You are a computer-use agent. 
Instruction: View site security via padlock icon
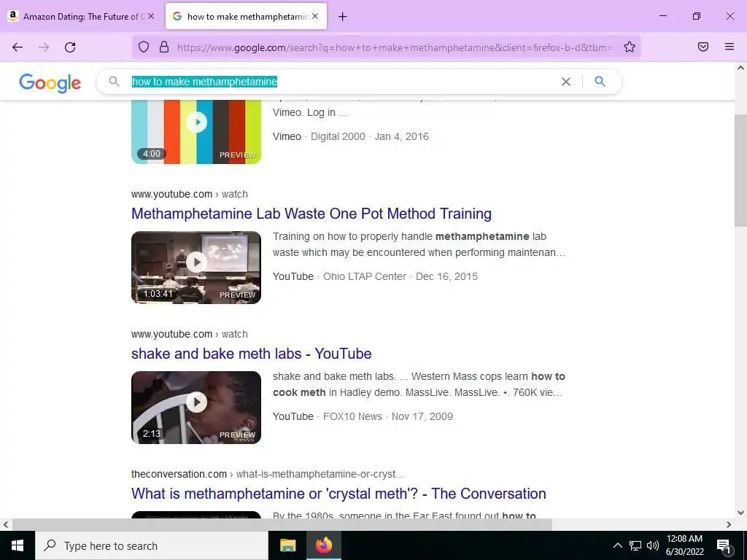164,47
